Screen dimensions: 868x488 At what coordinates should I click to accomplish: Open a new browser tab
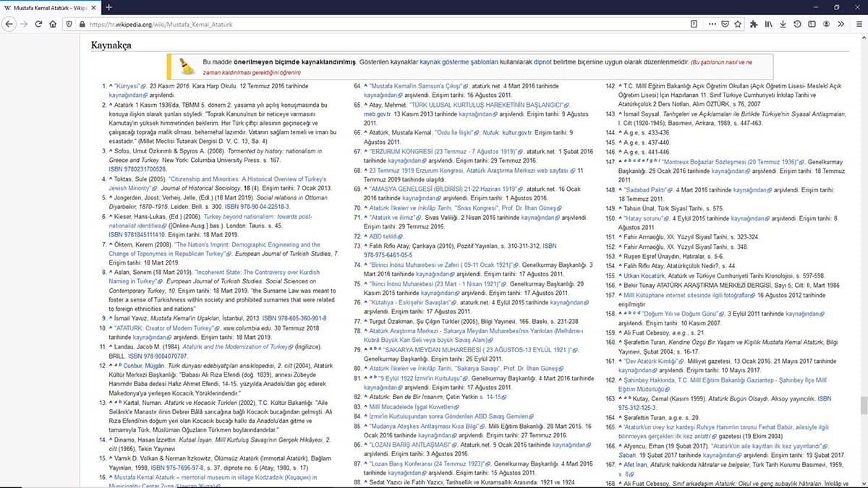pyautogui.click(x=109, y=8)
